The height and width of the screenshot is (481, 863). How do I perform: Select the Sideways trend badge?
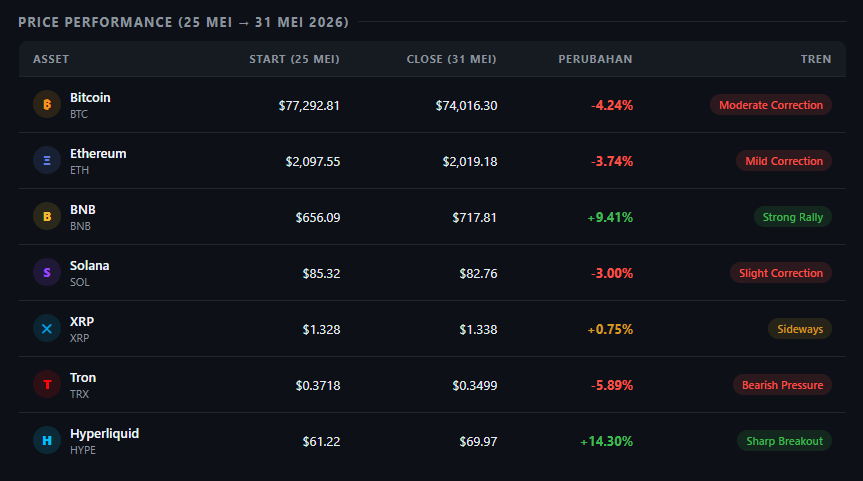pos(800,329)
